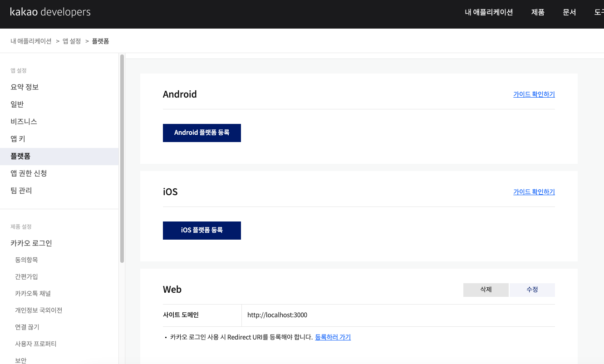Click the iOS section heading
Viewport: 604px width, 364px height.
coord(170,192)
